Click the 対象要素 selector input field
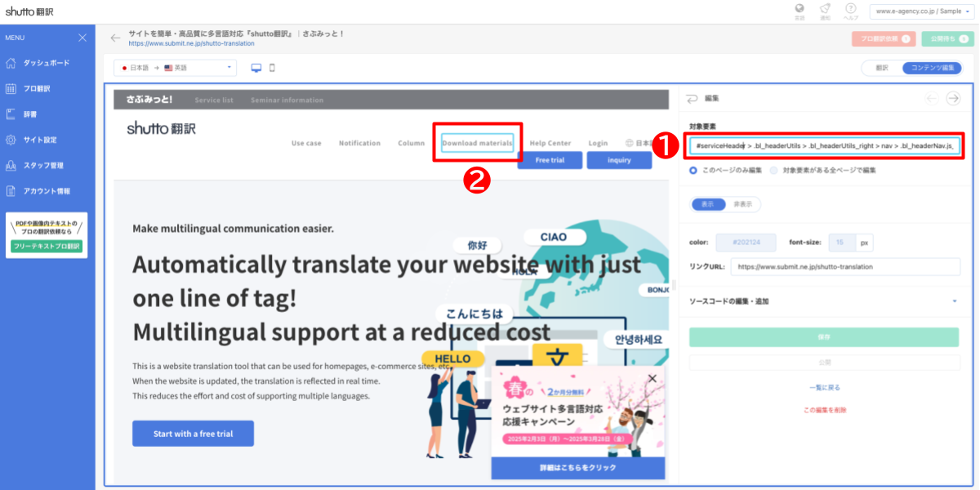Viewport: 980px width, 490px height. pyautogui.click(x=824, y=145)
